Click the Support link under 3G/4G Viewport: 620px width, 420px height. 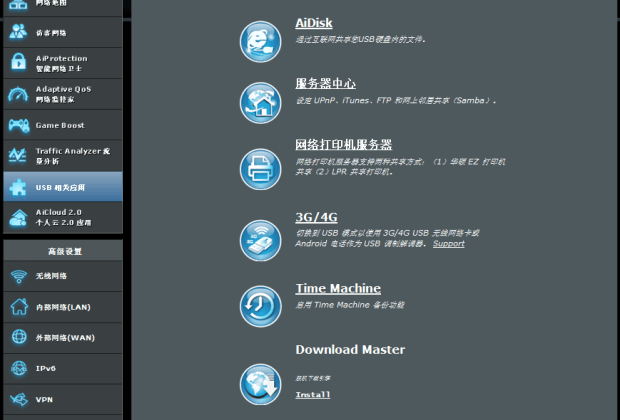pyautogui.click(x=448, y=244)
